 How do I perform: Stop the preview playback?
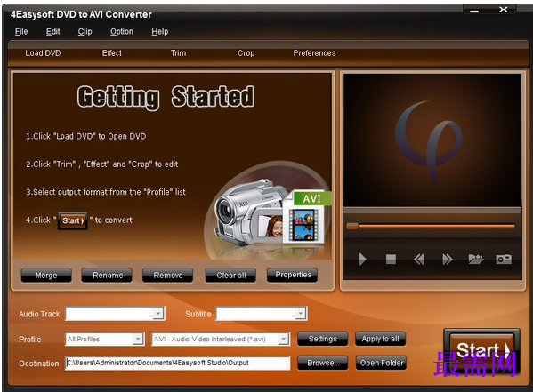pos(391,260)
